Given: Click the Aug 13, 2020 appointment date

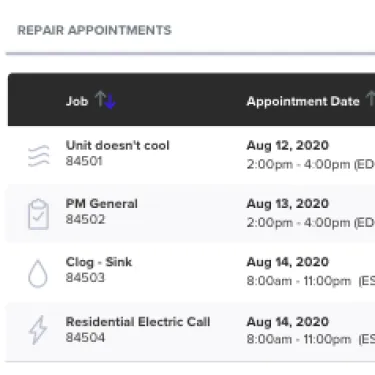Looking at the screenshot, I should click(x=288, y=204).
